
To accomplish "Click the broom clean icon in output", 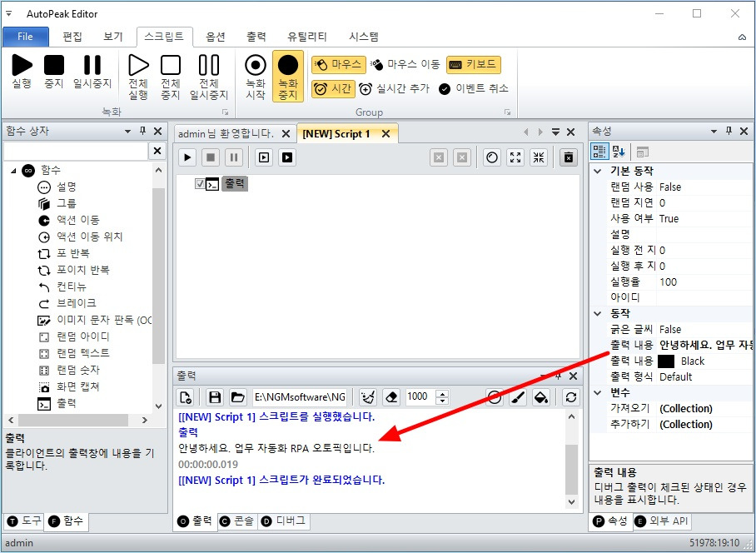I will pos(368,397).
